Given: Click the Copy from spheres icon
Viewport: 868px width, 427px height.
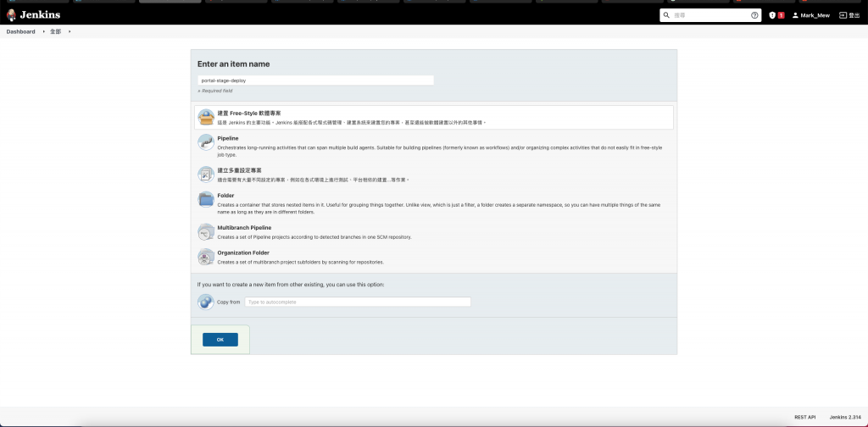Looking at the screenshot, I should pos(206,302).
